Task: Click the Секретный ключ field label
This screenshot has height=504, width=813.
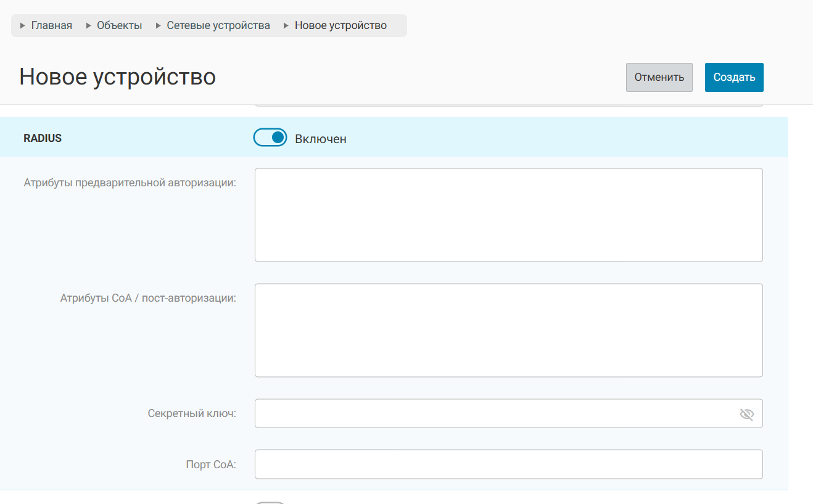Action: point(192,413)
